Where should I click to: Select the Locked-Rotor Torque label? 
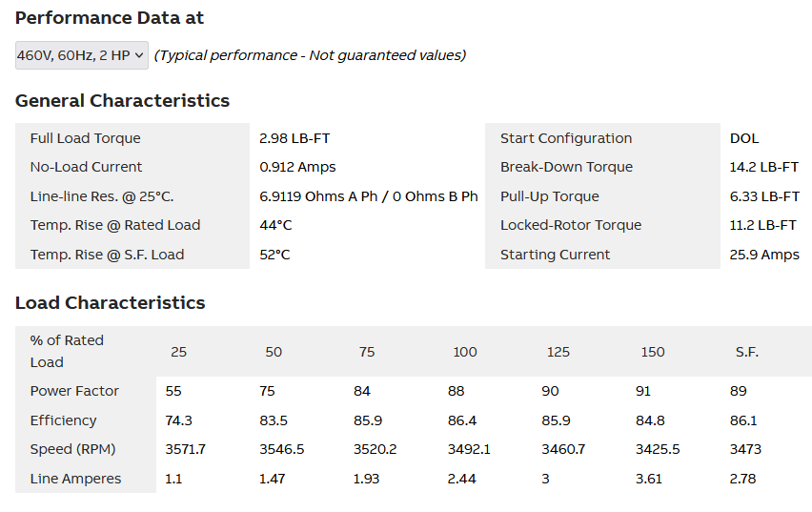[x=571, y=225]
